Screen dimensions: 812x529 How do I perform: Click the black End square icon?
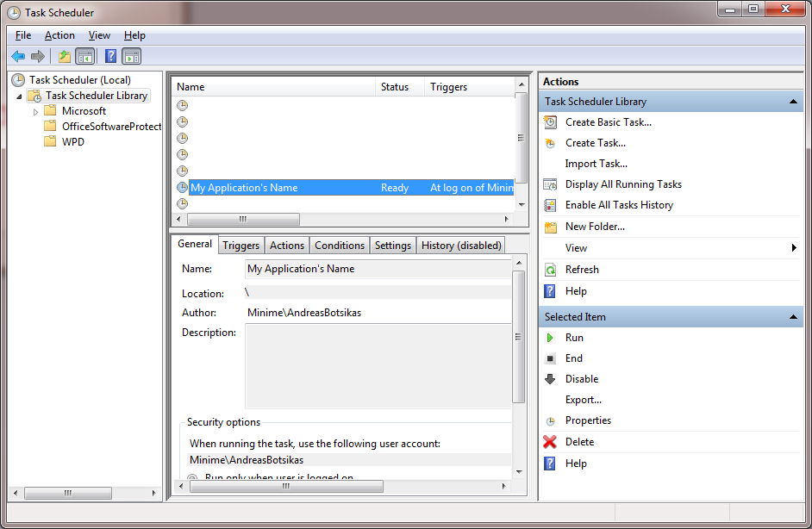coord(550,358)
